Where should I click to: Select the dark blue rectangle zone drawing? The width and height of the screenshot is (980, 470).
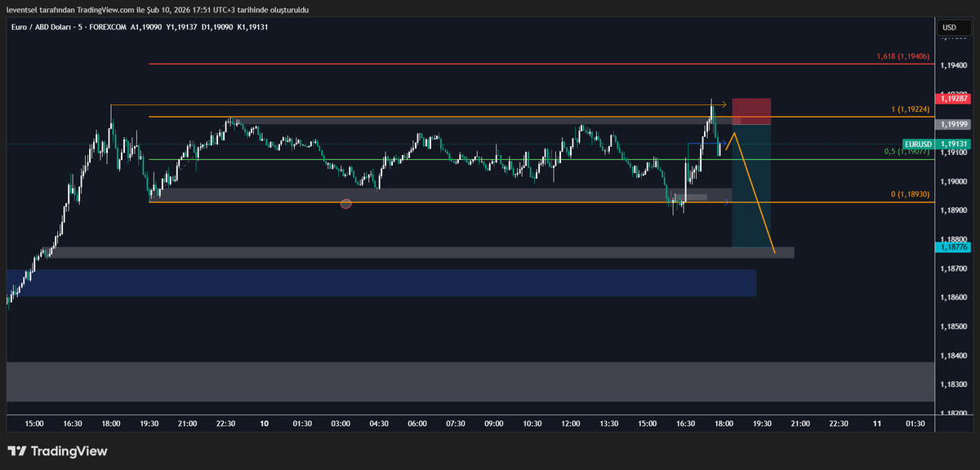point(381,282)
